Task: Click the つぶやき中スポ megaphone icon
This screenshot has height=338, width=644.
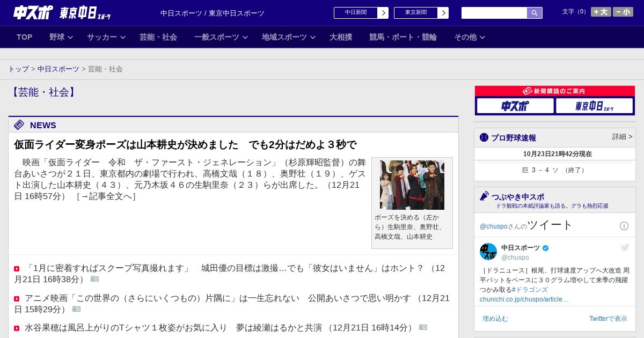Action: coord(484,196)
